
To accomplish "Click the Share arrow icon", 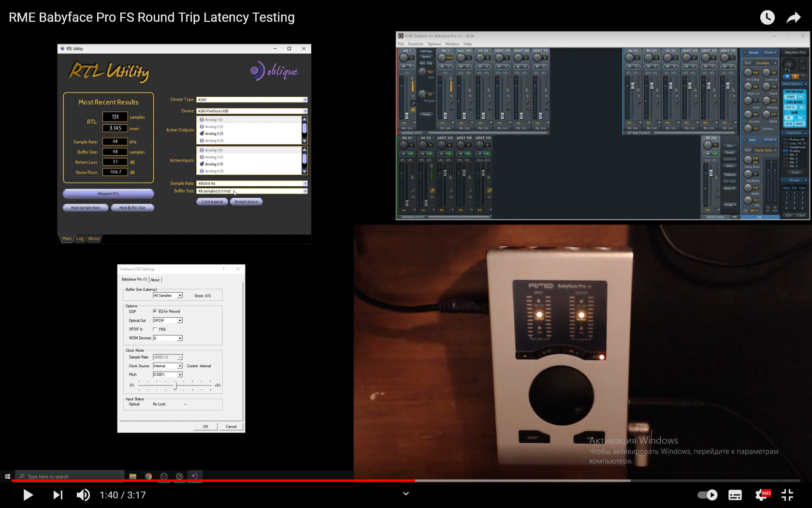I will [x=793, y=18].
